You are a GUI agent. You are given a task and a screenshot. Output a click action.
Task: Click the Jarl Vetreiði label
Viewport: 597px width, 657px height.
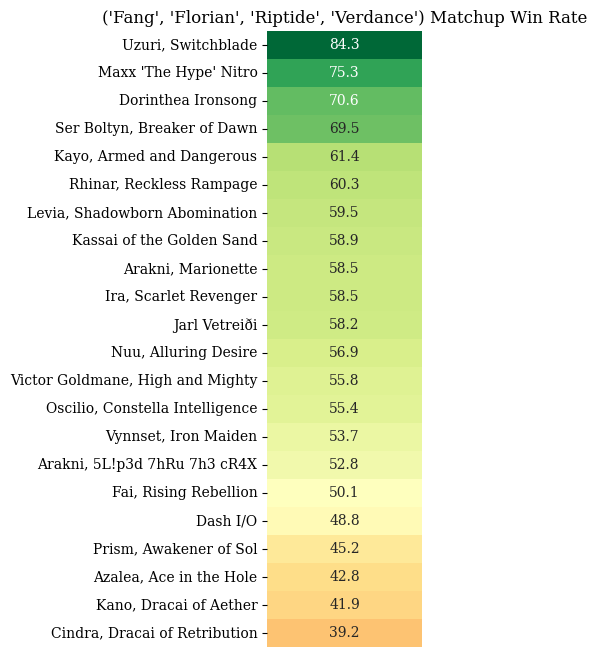pos(215,325)
